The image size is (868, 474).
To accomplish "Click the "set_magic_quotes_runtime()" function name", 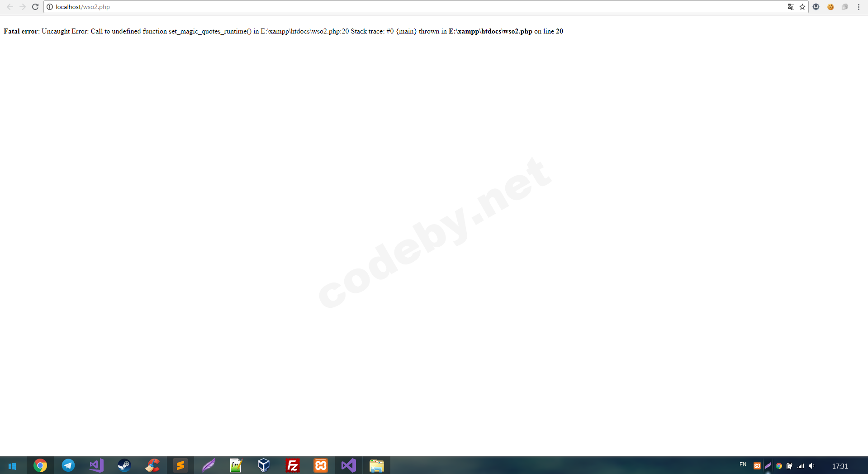I will click(x=210, y=31).
